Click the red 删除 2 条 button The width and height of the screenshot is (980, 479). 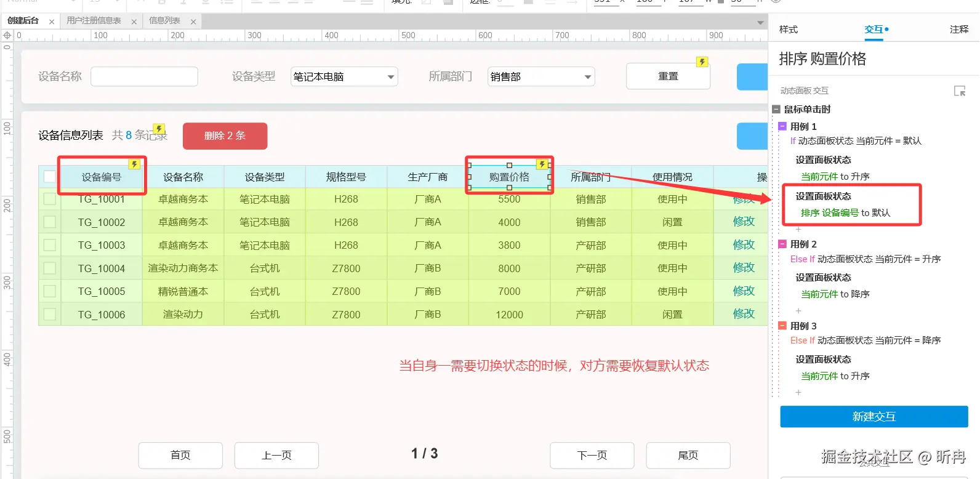[225, 135]
